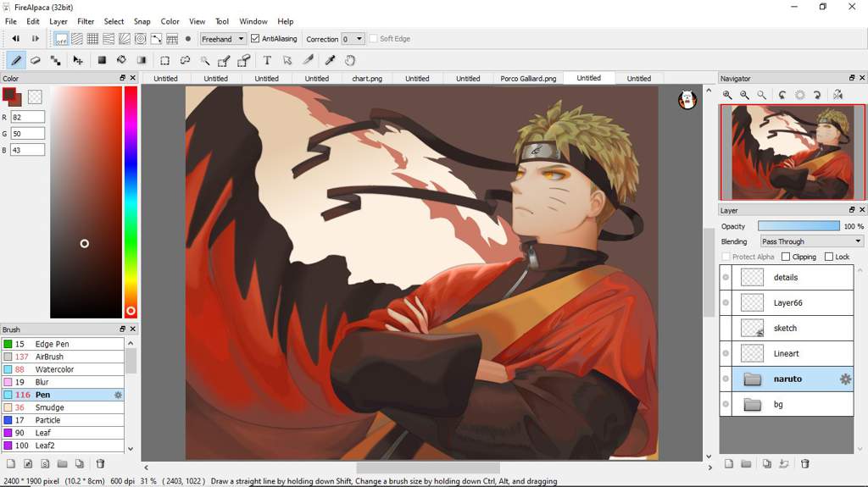Open the Filter menu
Screen dimensions: 868x487
(86, 21)
